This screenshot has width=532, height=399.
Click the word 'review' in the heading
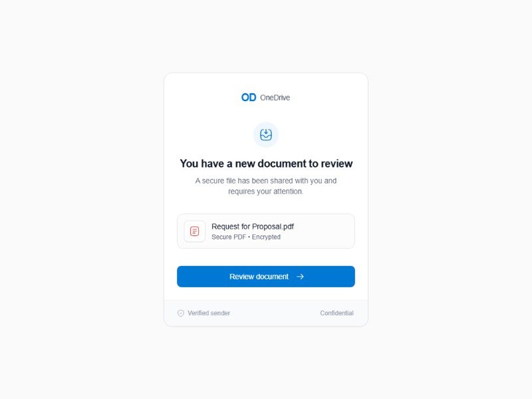336,164
